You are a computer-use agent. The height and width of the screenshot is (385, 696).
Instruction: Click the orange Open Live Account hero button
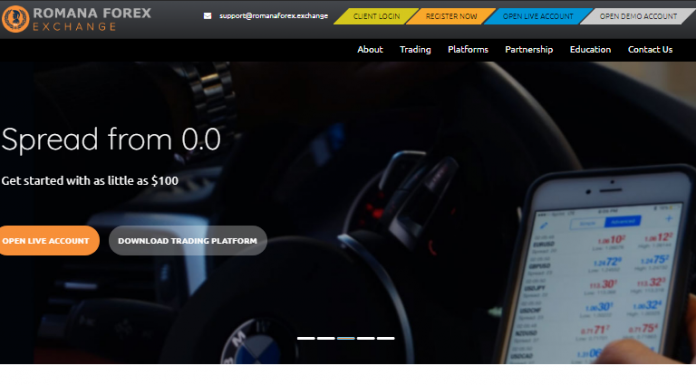(49, 241)
